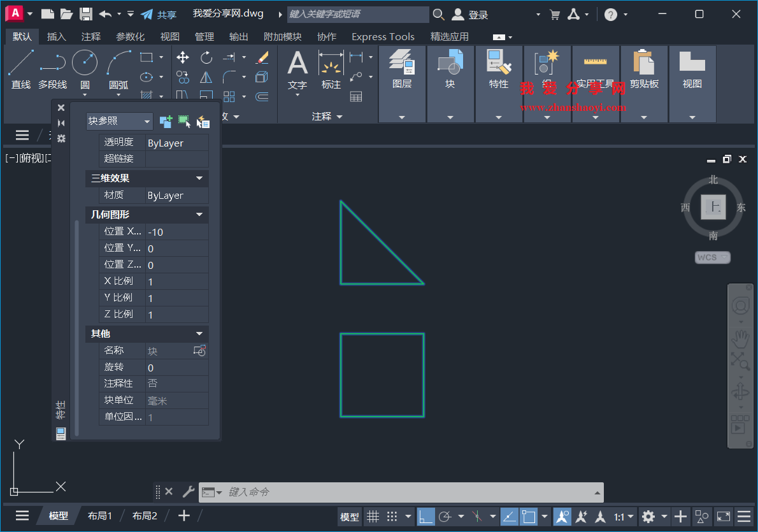Toggle grid display in status bar
758x532 pixels.
pos(373,517)
